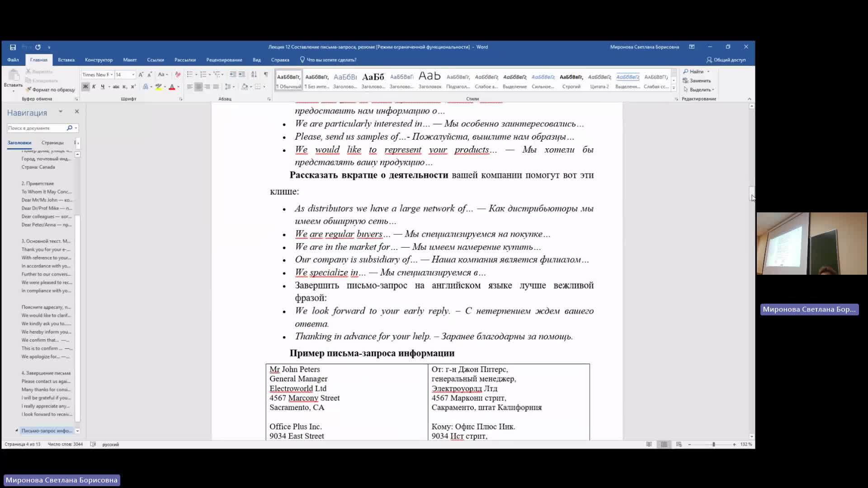Viewport: 868px width, 488px height.
Task: Collapse the ribbon with the up chevron
Action: click(749, 99)
